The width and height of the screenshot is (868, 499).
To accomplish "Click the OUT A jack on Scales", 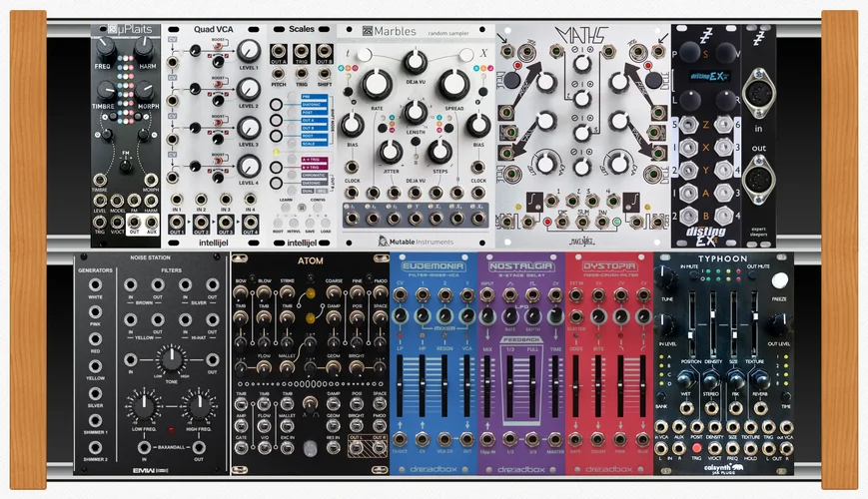I will click(x=278, y=54).
